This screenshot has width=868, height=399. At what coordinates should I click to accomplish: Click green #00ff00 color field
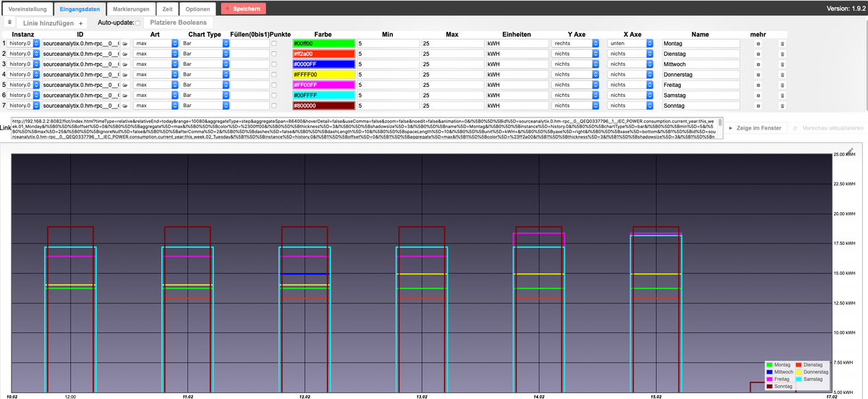click(323, 43)
